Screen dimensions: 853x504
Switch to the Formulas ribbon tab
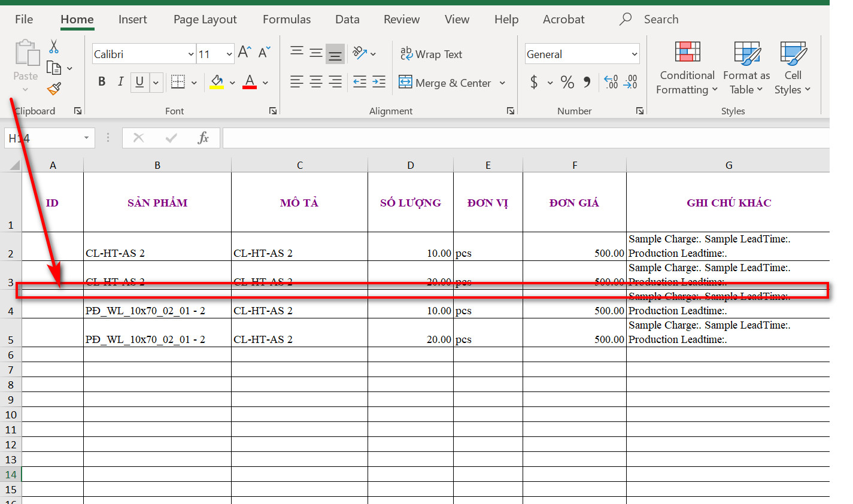click(286, 19)
